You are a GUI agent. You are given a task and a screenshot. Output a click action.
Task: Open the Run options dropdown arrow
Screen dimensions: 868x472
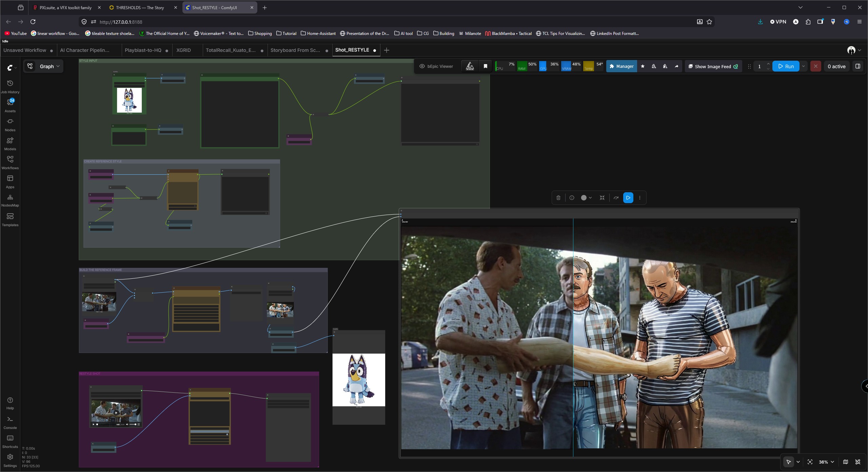pyautogui.click(x=803, y=66)
